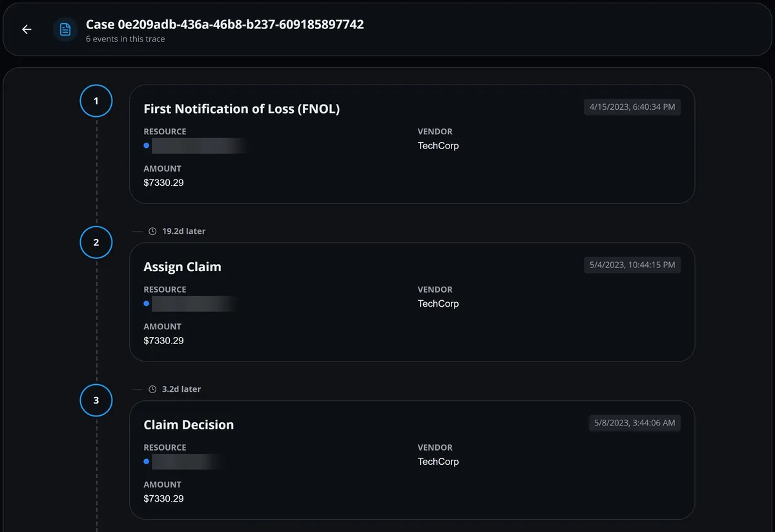The width and height of the screenshot is (775, 532).
Task: Select timeline step 1 circle
Action: coord(96,101)
